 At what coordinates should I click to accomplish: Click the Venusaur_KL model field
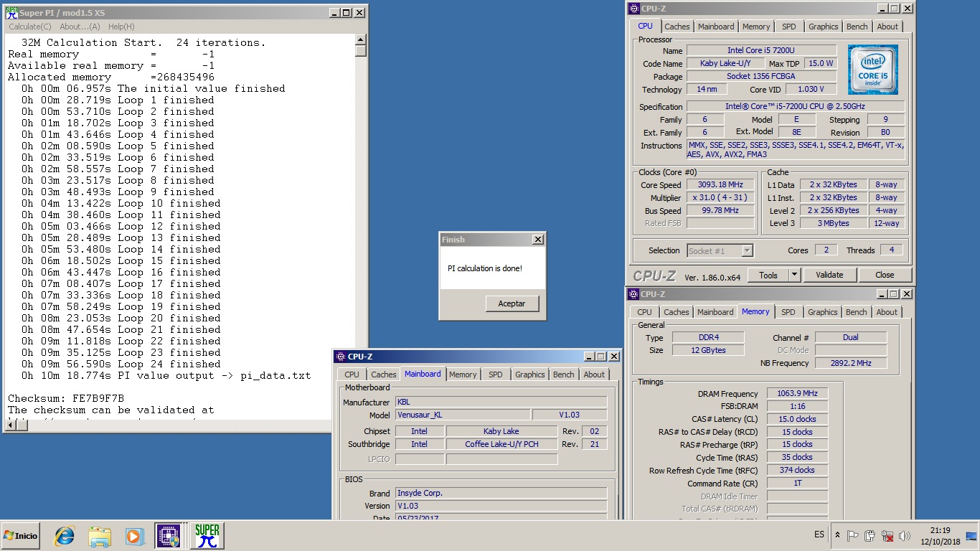[x=463, y=415]
